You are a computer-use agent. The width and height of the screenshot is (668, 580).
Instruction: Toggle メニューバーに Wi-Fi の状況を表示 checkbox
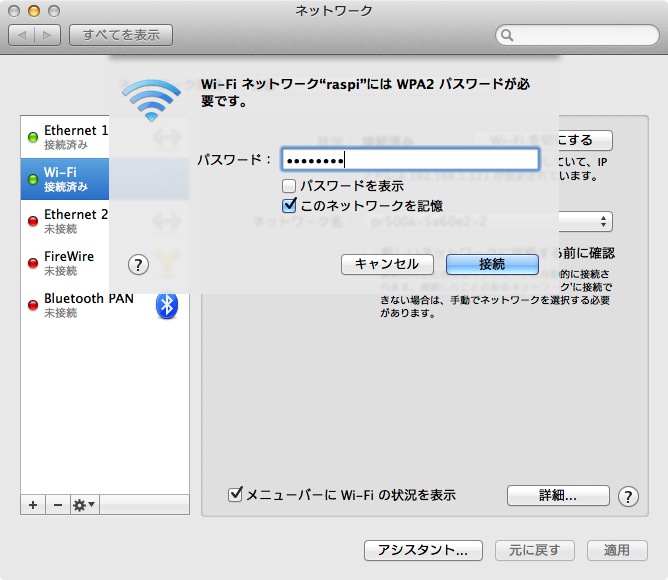(236, 494)
